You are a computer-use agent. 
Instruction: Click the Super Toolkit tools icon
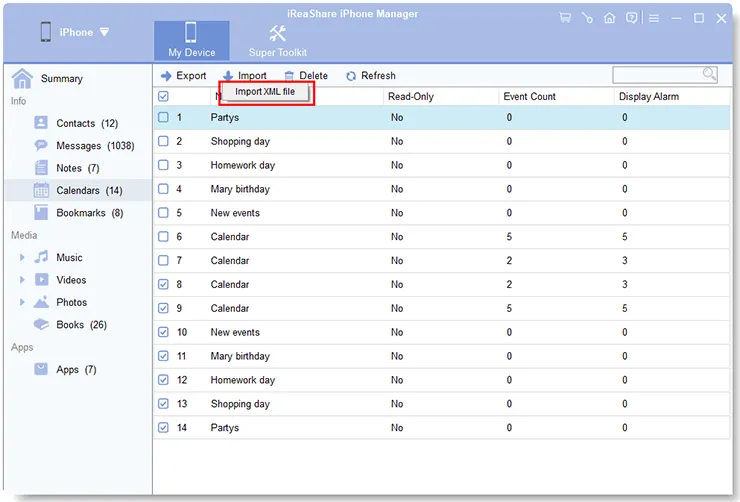pos(278,33)
